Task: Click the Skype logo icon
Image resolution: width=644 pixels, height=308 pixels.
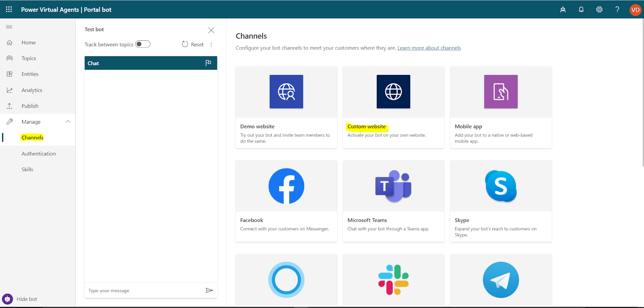Action: (501, 186)
